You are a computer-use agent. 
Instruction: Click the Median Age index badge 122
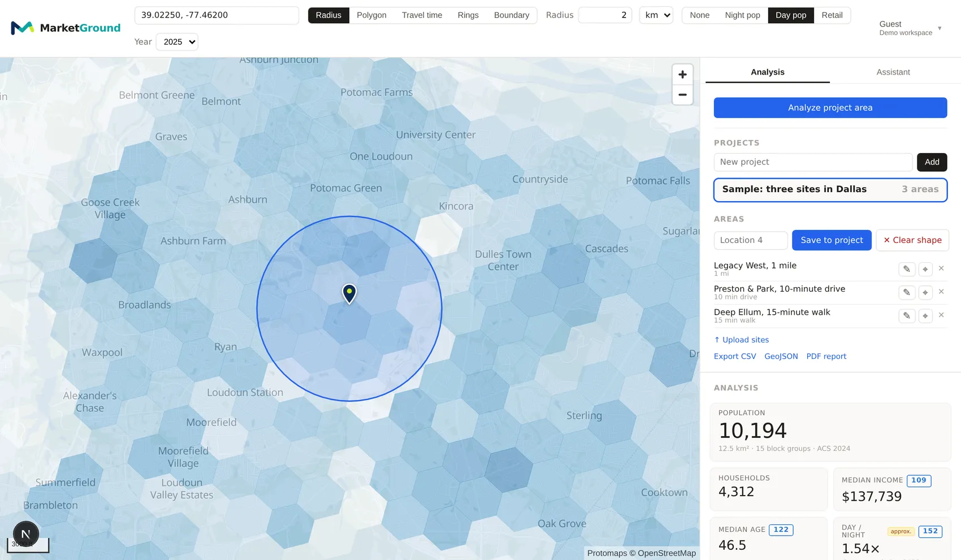[x=781, y=530]
